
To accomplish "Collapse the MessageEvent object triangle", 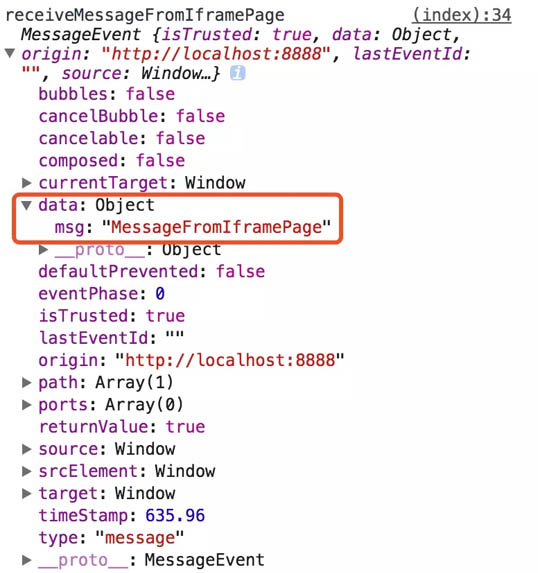I will 10,53.
